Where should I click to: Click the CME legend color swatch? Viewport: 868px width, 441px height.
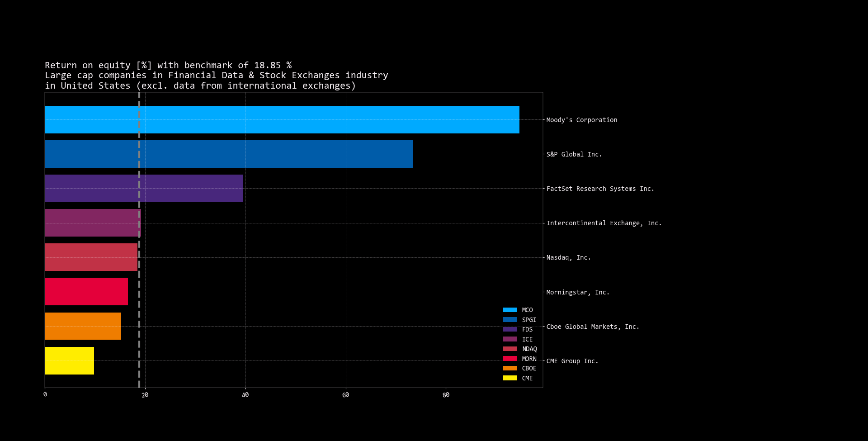tap(510, 378)
